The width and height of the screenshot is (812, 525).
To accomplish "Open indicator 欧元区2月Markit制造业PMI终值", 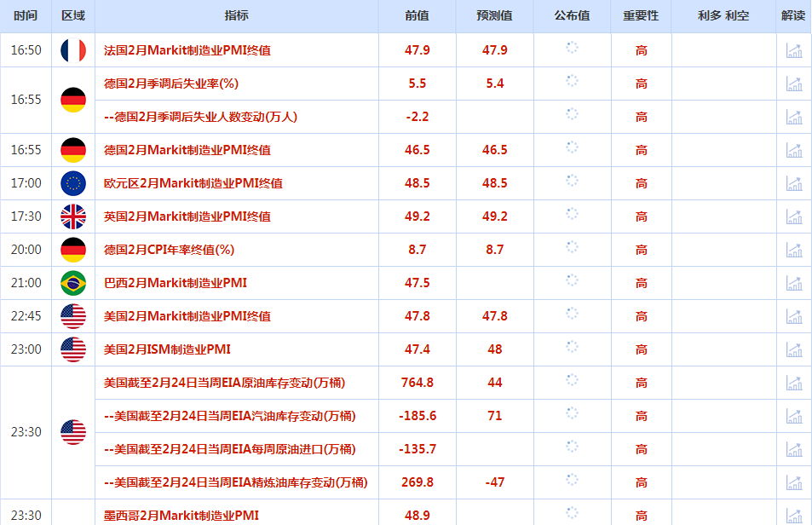I will [193, 183].
